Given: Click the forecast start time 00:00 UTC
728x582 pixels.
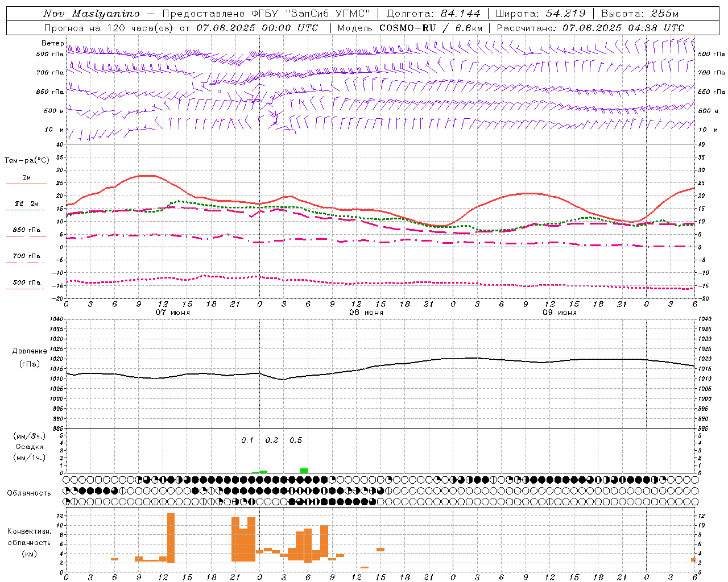Looking at the screenshot, I should [290, 28].
